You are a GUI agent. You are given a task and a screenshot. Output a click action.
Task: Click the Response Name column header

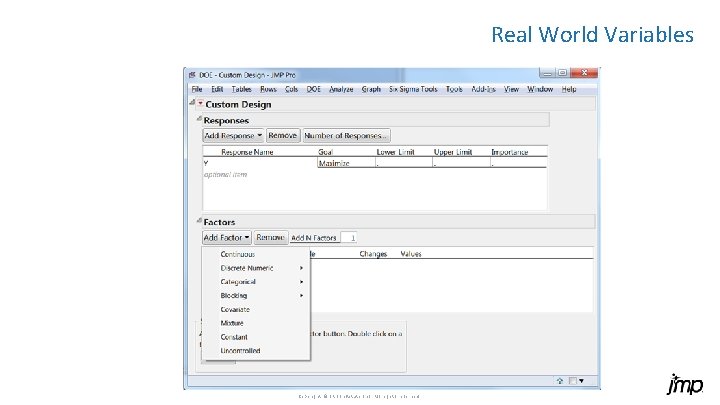pyautogui.click(x=247, y=152)
